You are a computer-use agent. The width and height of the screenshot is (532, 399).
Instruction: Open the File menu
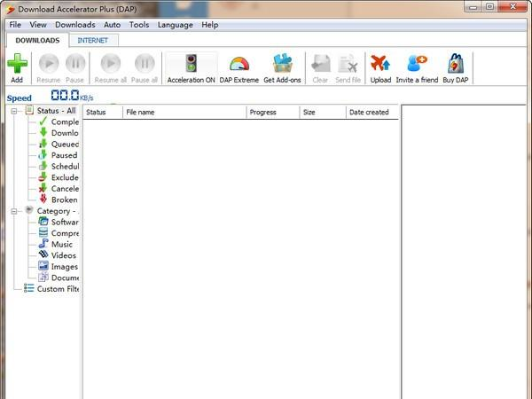tap(15, 25)
